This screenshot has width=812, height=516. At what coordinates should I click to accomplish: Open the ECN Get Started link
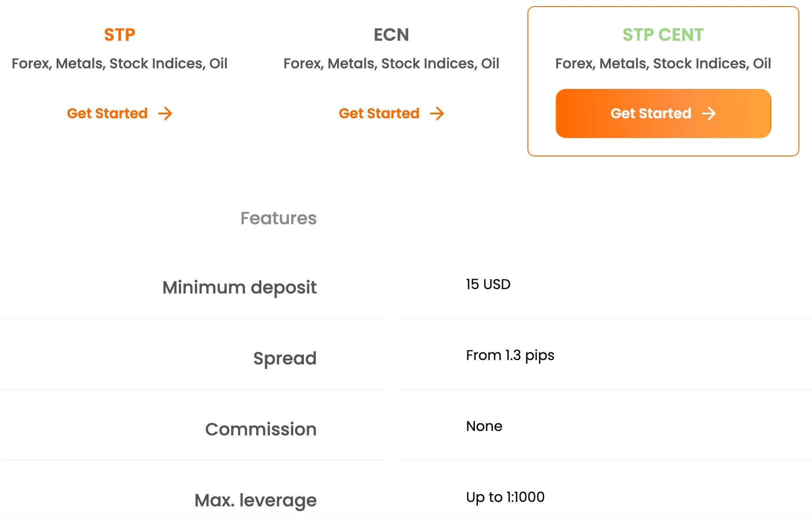[392, 113]
